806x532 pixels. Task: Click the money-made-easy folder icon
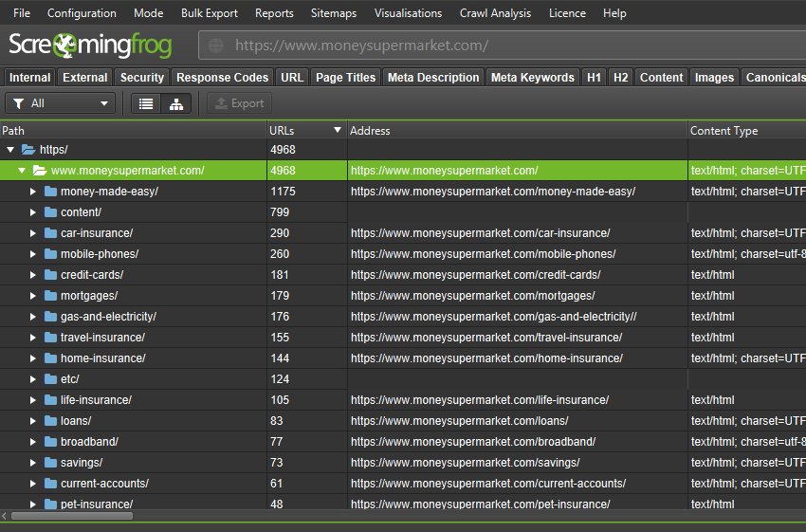pos(50,192)
